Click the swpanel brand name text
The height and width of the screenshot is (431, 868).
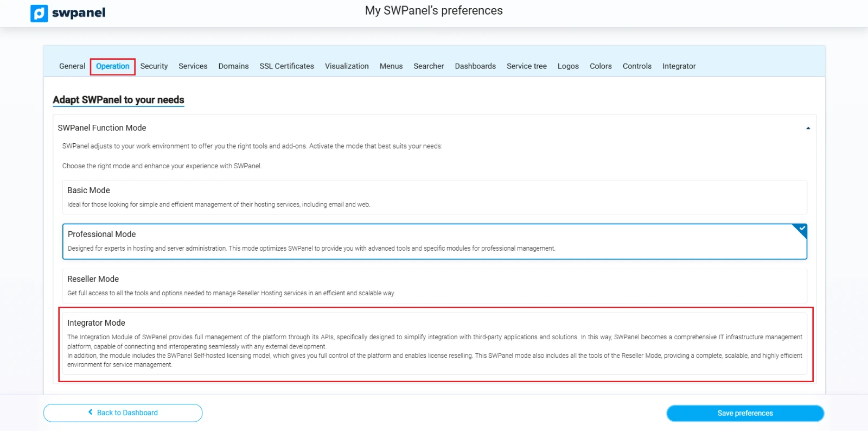point(79,13)
